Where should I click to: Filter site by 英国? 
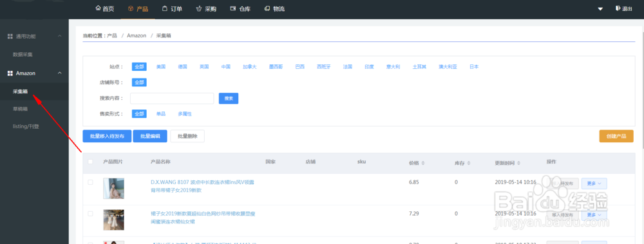pos(204,66)
